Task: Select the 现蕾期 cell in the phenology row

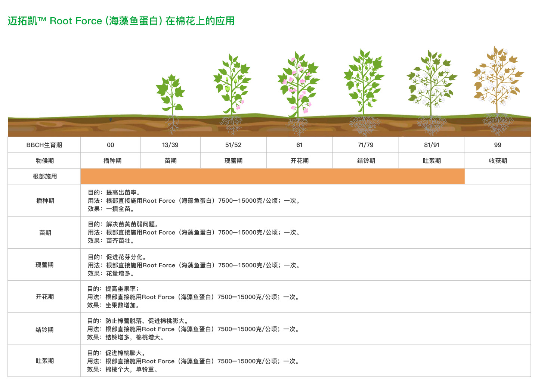Action: coord(234,161)
